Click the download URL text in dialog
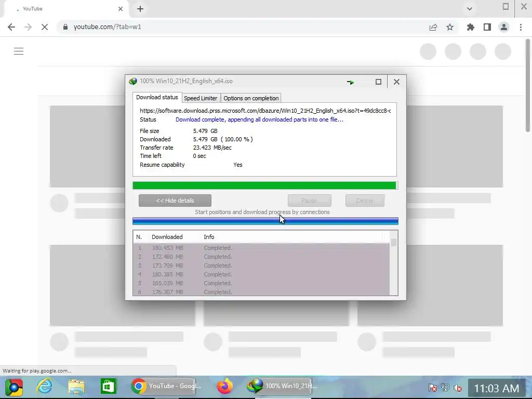Viewport: 532px width, 399px height. pos(265,111)
